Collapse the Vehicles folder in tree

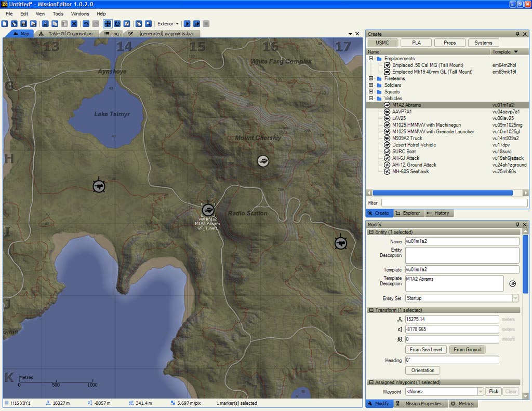pyautogui.click(x=371, y=98)
